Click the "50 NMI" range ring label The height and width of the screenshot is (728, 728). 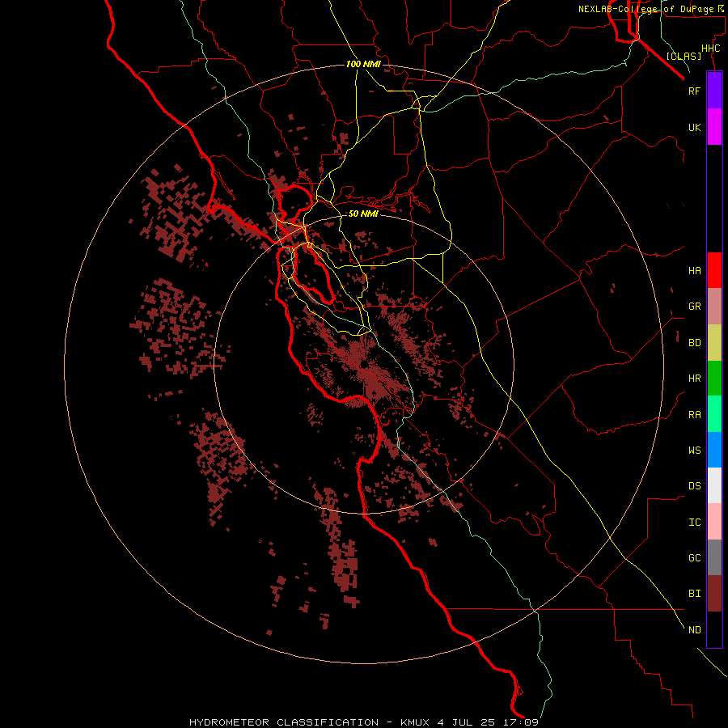(363, 214)
